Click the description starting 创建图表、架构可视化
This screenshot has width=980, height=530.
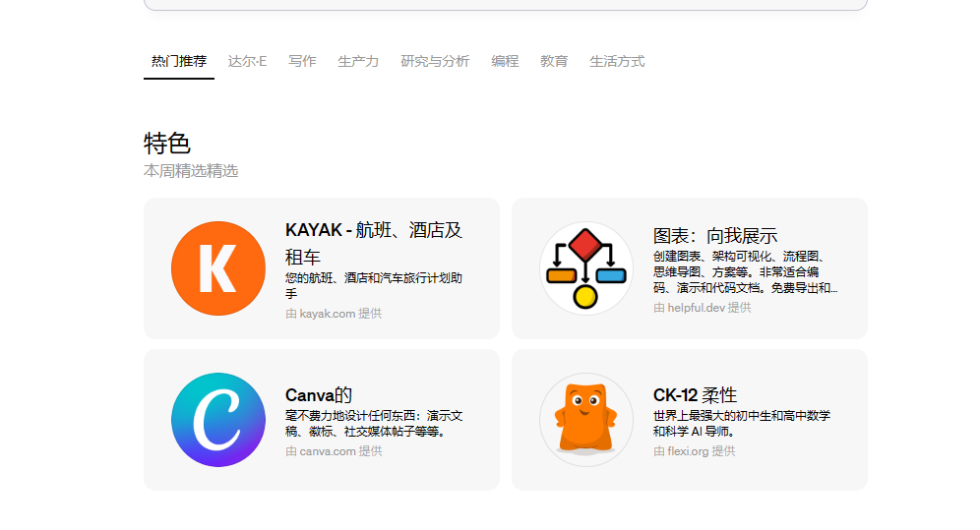(745, 272)
